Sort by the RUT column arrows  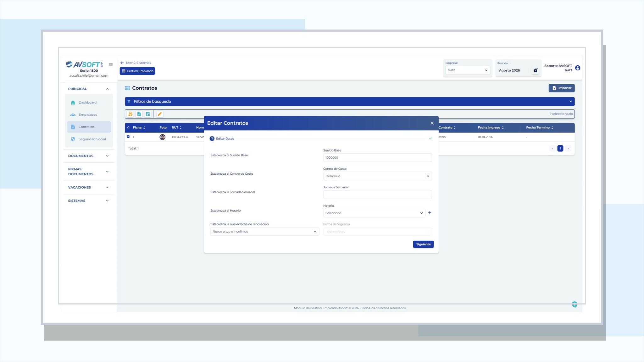point(180,128)
